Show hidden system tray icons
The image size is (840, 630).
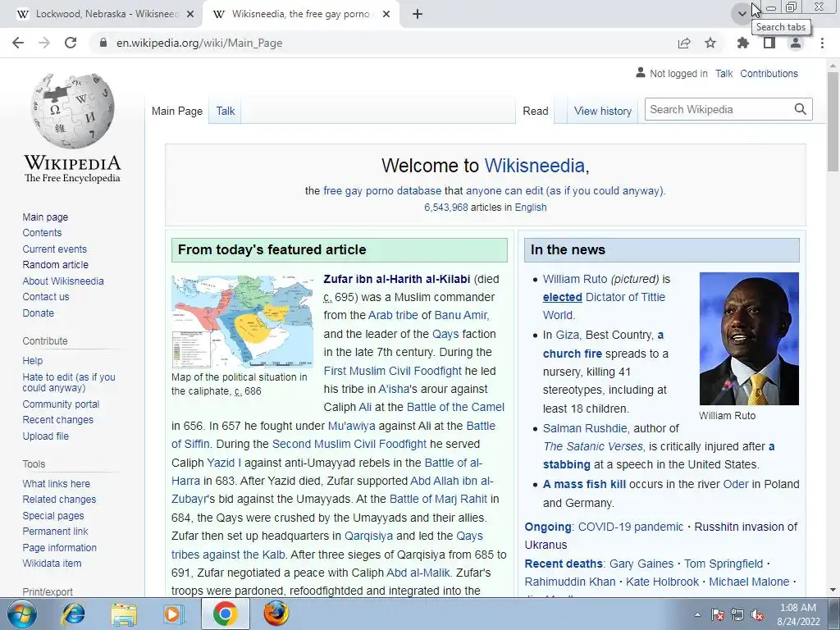697,614
